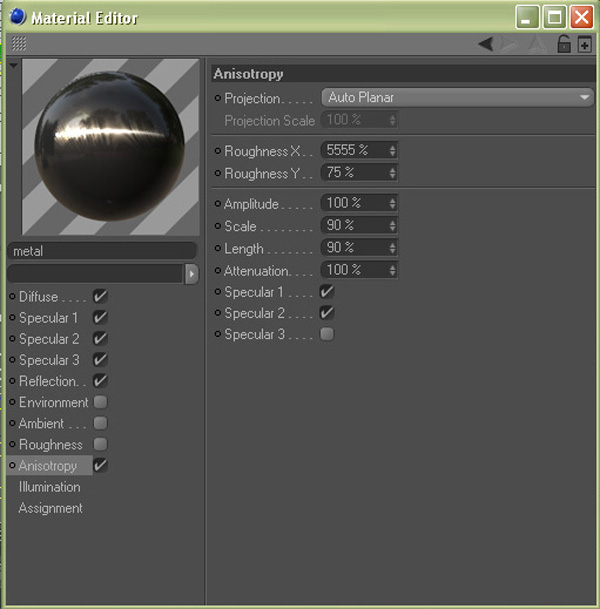The width and height of the screenshot is (600, 609).
Task: Expand the material preview options triangle
Action: tap(13, 65)
